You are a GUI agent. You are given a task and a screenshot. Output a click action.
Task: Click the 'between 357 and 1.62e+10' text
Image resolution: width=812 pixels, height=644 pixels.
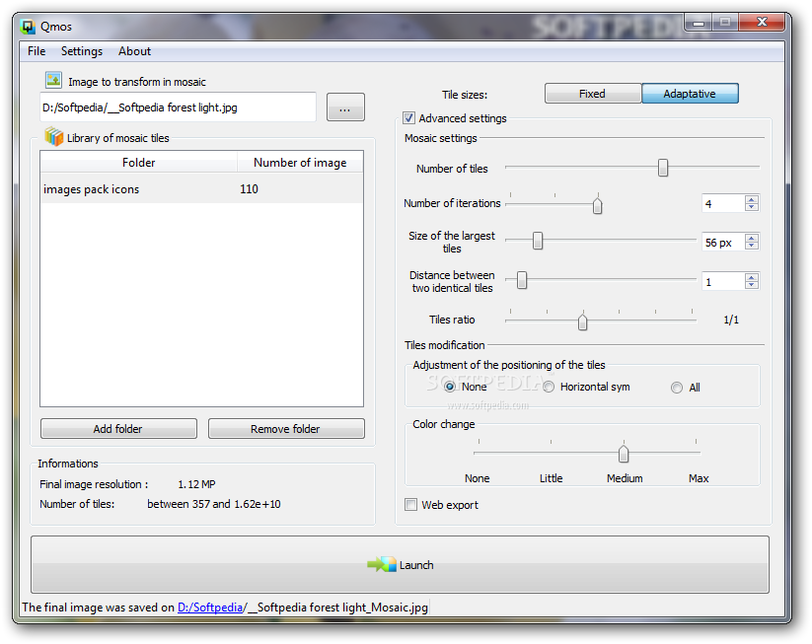(x=214, y=504)
